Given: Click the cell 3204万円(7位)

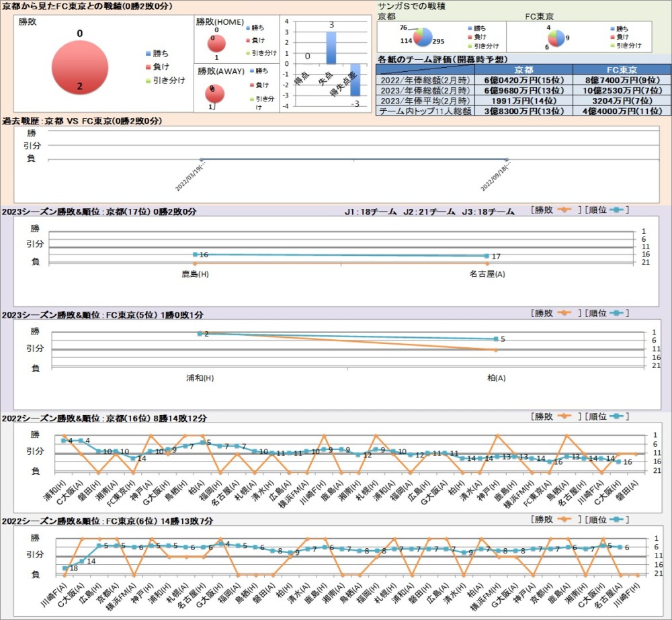Looking at the screenshot, I should (622, 101).
